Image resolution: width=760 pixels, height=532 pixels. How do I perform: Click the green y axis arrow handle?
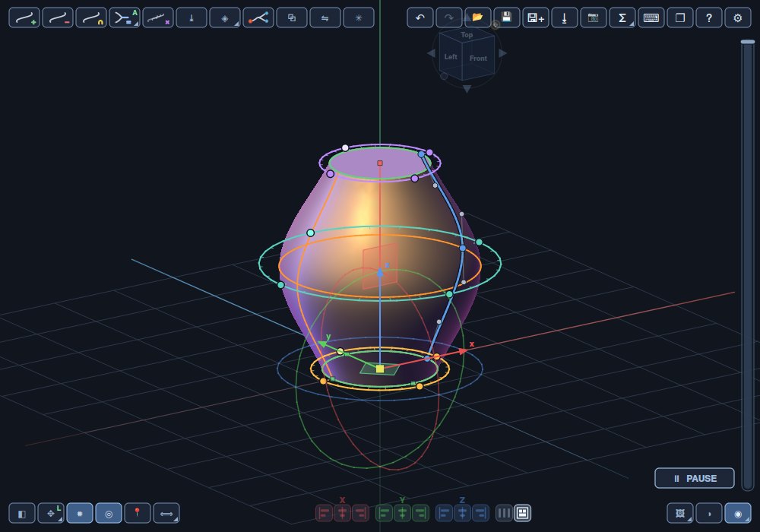tap(323, 344)
